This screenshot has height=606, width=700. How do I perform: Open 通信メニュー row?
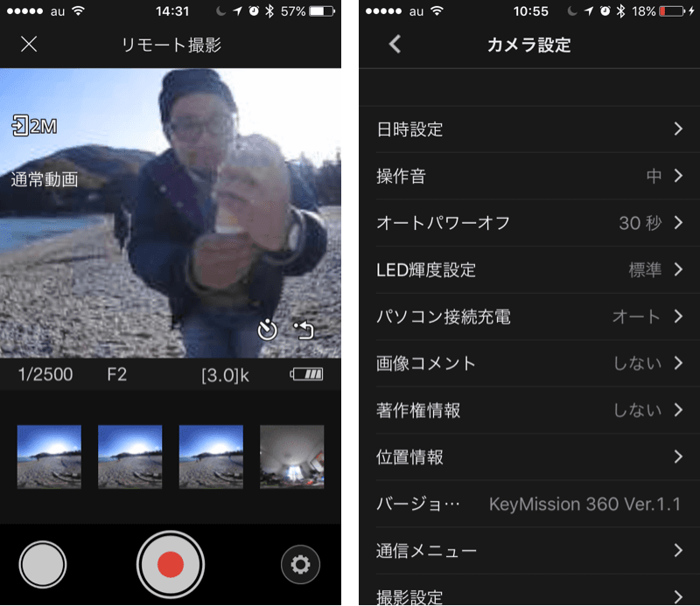[528, 550]
